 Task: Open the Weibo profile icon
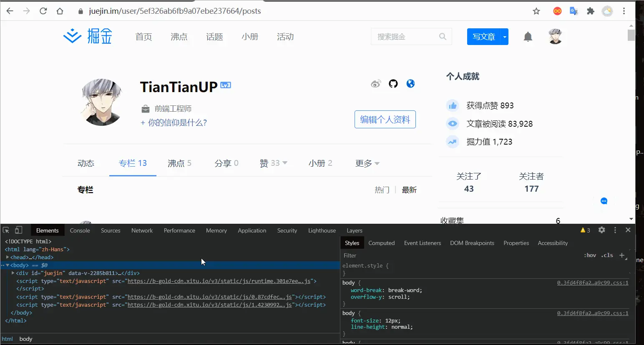[376, 84]
